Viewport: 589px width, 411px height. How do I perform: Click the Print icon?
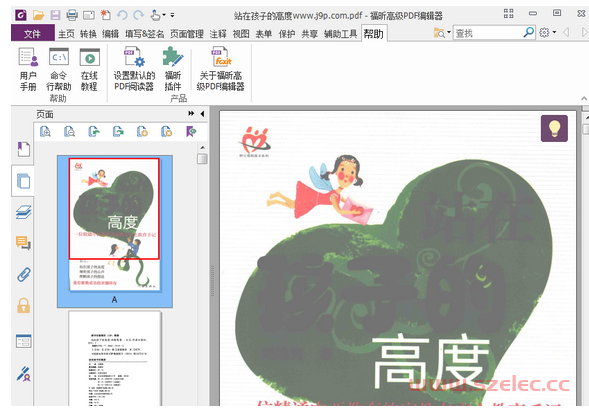pyautogui.click(x=72, y=15)
